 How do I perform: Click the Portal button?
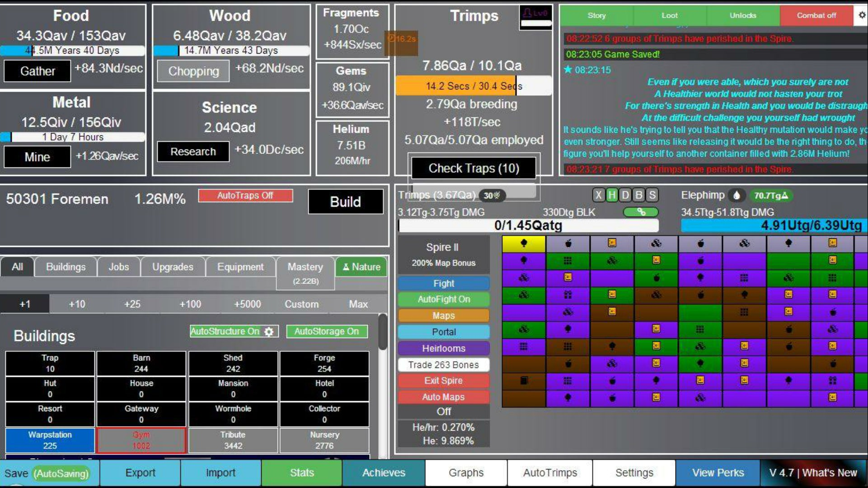444,332
